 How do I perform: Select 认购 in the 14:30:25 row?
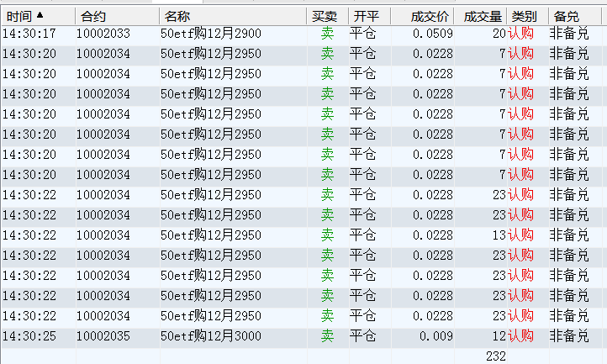click(x=521, y=336)
